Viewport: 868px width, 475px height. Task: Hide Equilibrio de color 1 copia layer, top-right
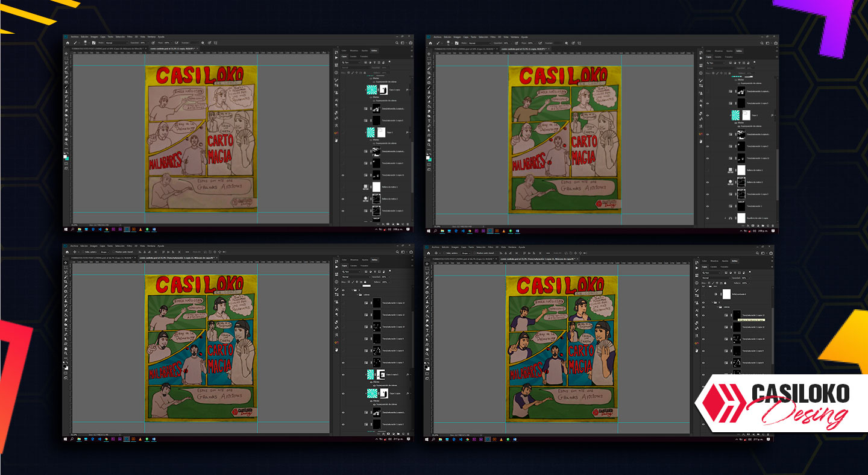[708, 218]
